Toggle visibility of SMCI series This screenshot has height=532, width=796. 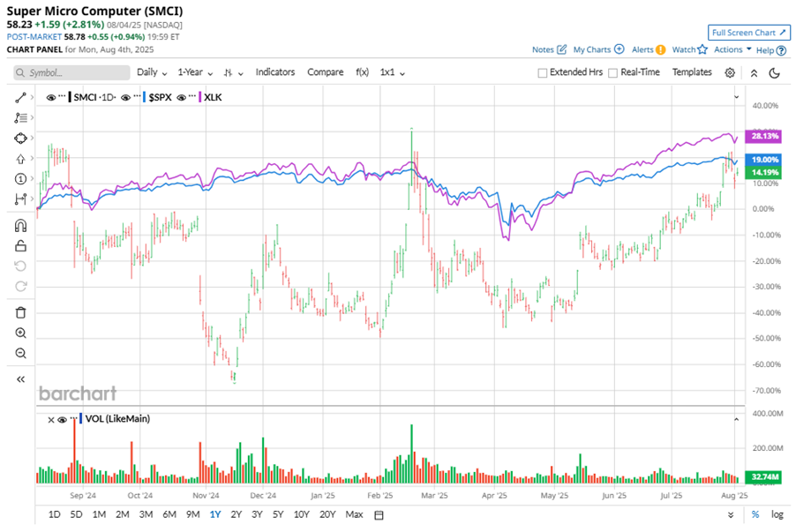pos(51,97)
